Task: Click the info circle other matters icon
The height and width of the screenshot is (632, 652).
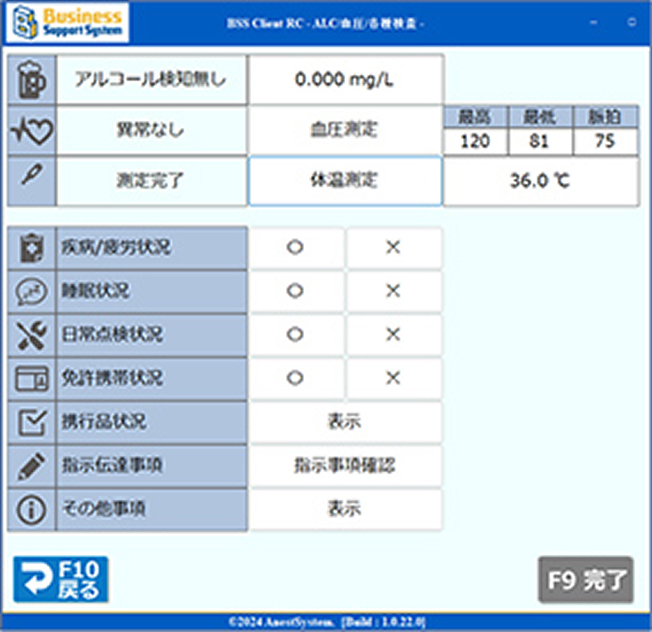Action: pyautogui.click(x=32, y=509)
